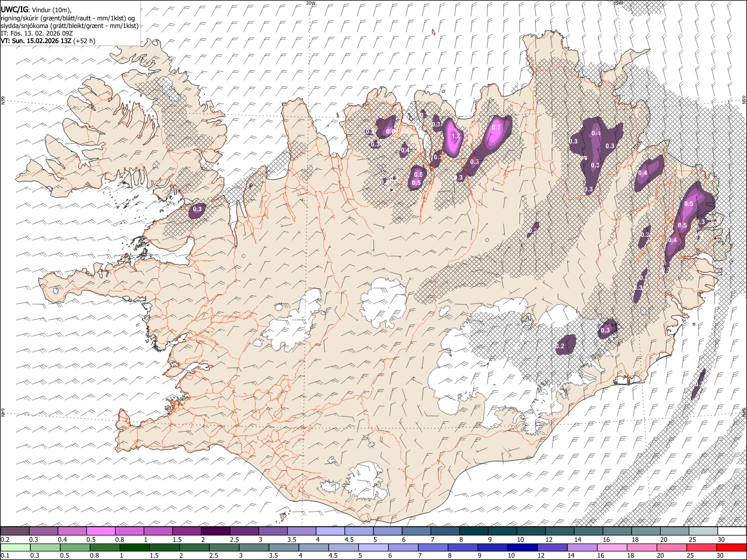The image size is (747, 560).
Task: Choose the dark purple 2 swatch, top legend
Action: click(x=215, y=531)
